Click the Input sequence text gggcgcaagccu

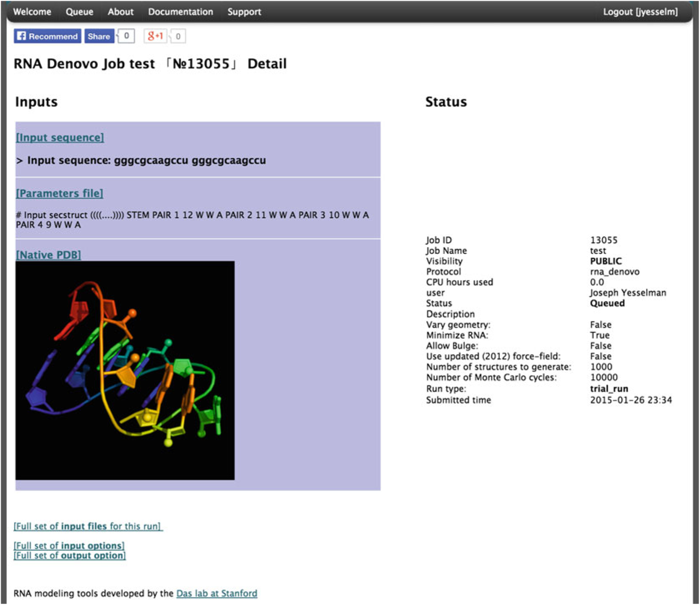141,160
